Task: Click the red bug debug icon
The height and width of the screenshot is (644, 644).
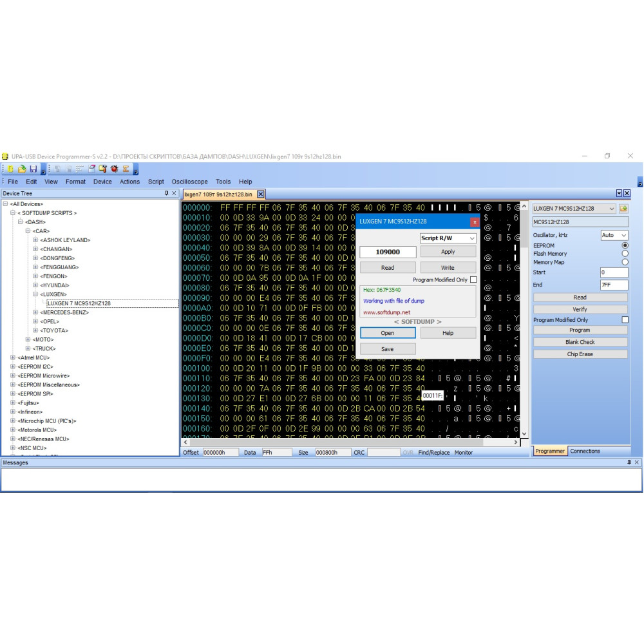Action: tap(114, 169)
